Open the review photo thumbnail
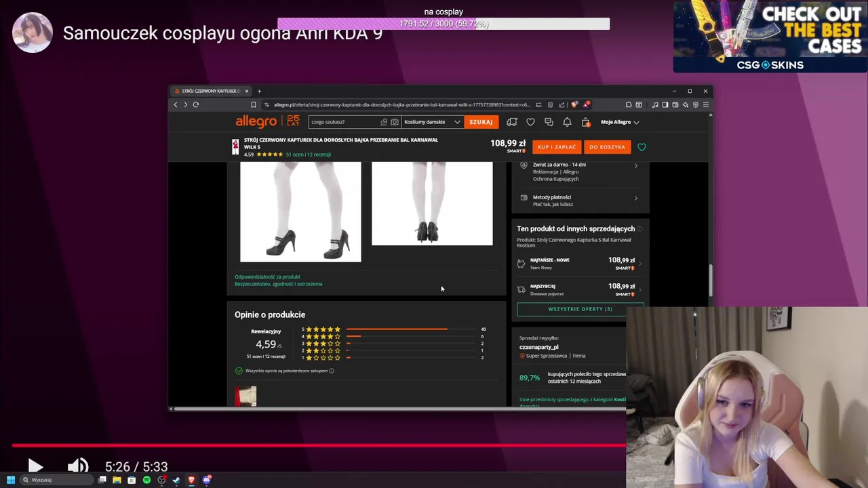The width and height of the screenshot is (868, 488). pyautogui.click(x=245, y=396)
